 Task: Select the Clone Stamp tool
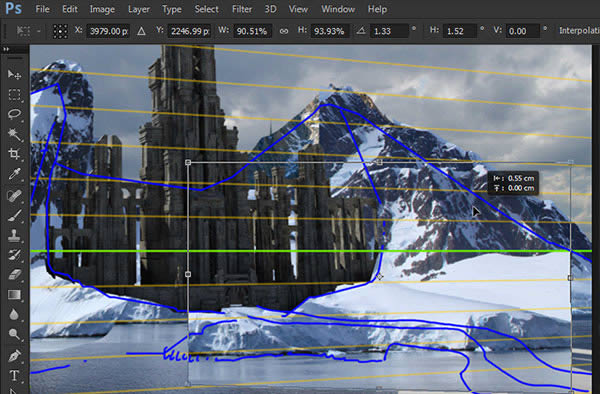coord(14,235)
